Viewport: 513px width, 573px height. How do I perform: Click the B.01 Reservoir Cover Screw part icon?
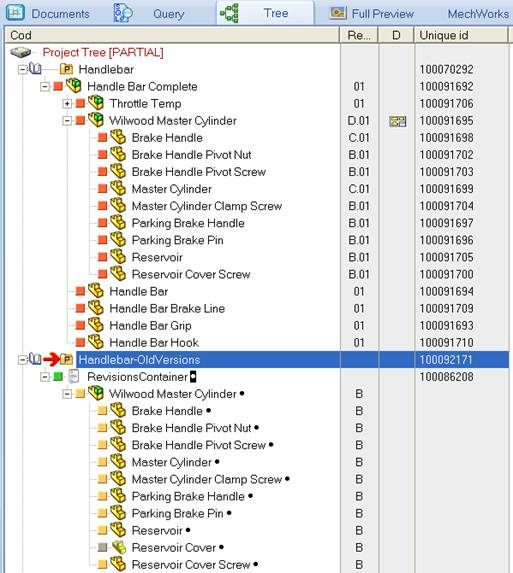pyautogui.click(x=118, y=273)
